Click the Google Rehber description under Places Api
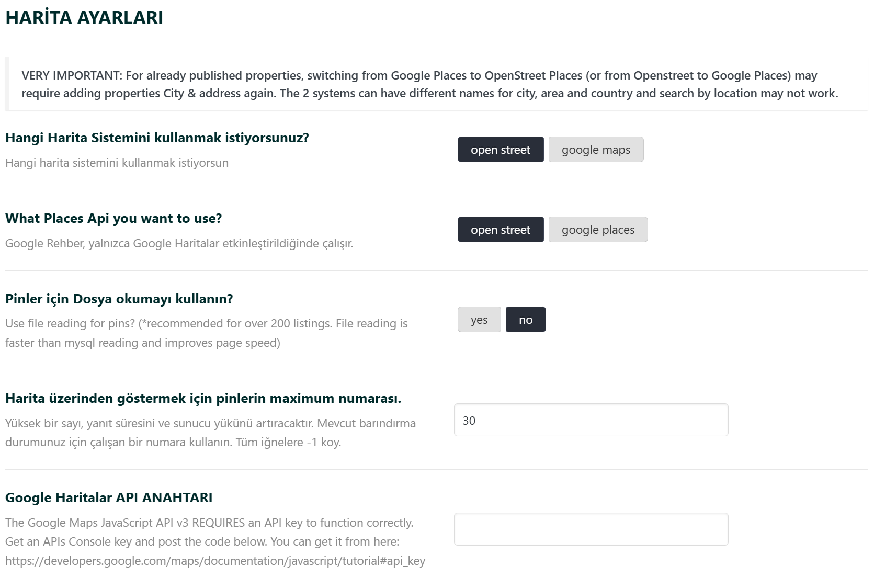 (179, 244)
